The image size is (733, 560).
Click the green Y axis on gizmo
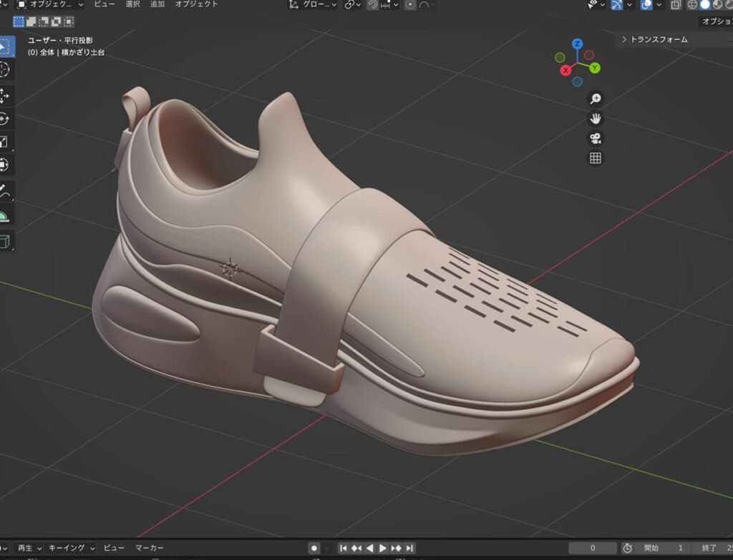point(595,68)
